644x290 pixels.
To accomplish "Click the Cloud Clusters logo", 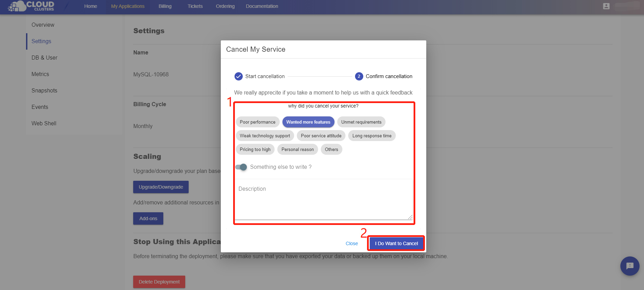I will (x=31, y=6).
